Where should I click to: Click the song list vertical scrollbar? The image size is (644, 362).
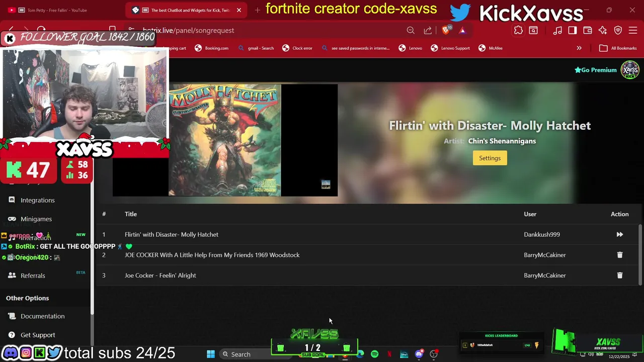pyautogui.click(x=640, y=254)
